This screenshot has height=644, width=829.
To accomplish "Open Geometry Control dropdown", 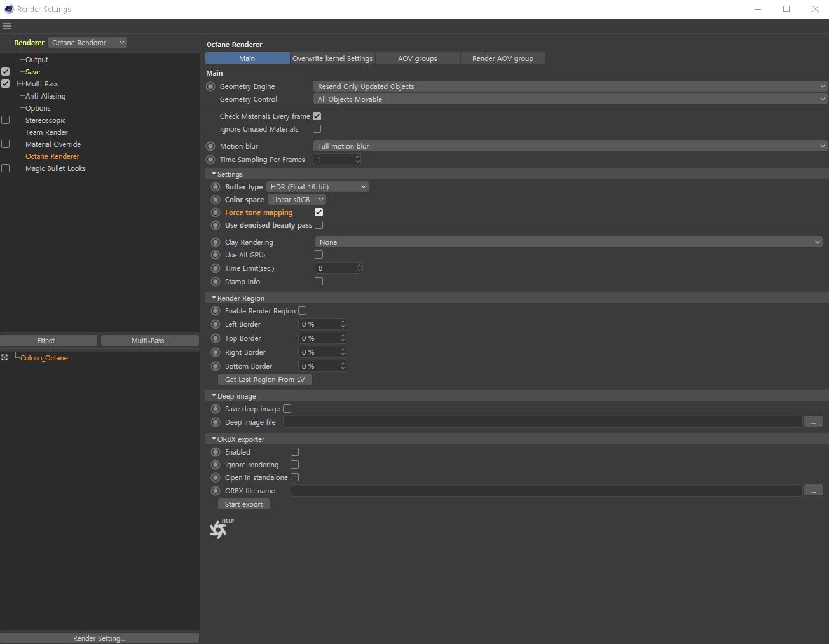I will click(570, 99).
